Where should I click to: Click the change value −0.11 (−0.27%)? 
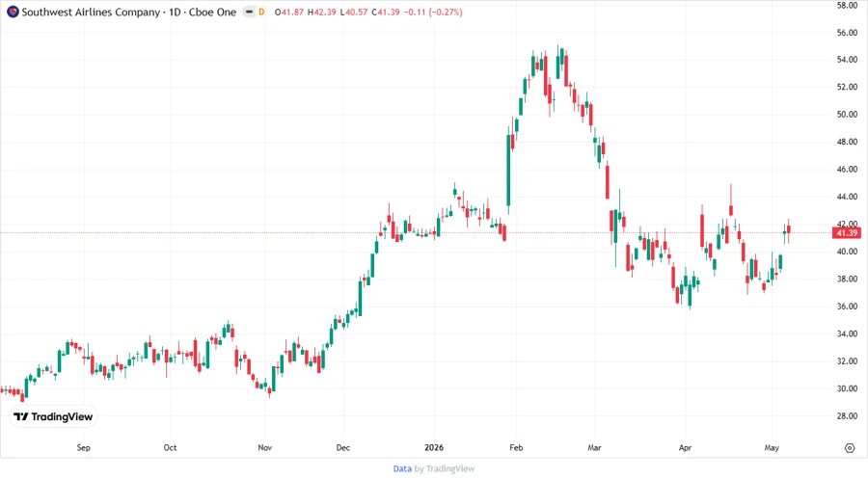coord(433,12)
